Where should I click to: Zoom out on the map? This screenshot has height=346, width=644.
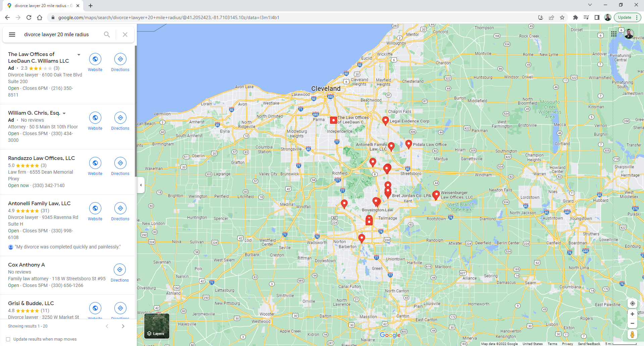click(x=632, y=324)
